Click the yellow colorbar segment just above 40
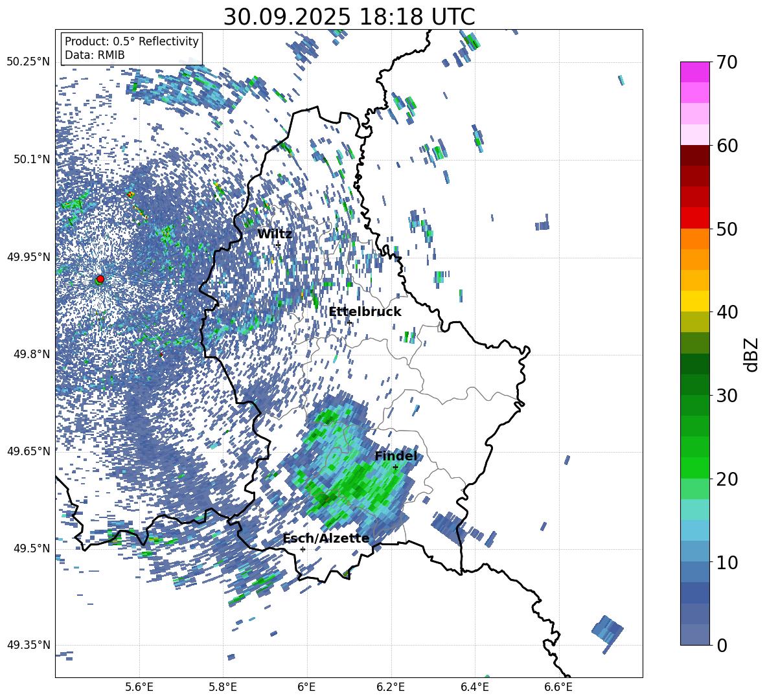This screenshot has height=700, width=767. pos(694,301)
